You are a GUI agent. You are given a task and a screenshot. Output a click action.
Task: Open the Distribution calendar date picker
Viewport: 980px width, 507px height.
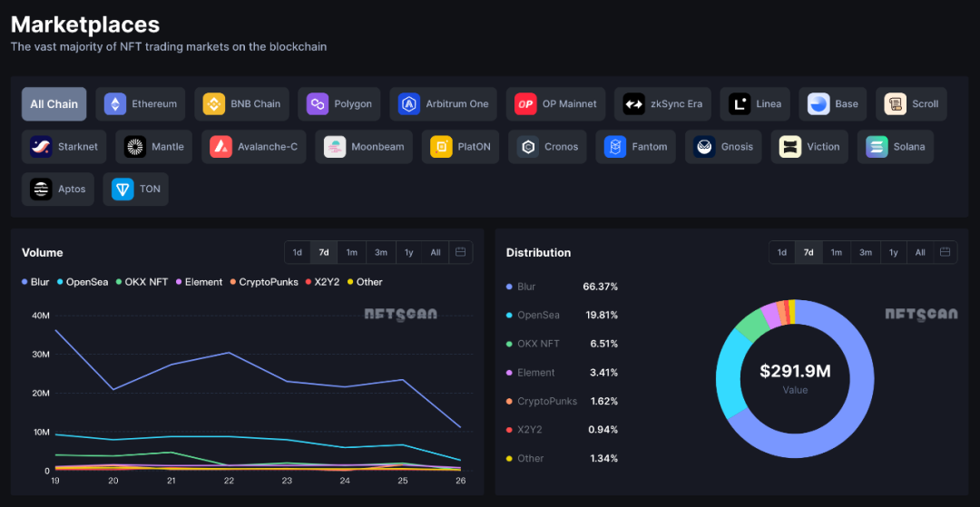click(945, 252)
